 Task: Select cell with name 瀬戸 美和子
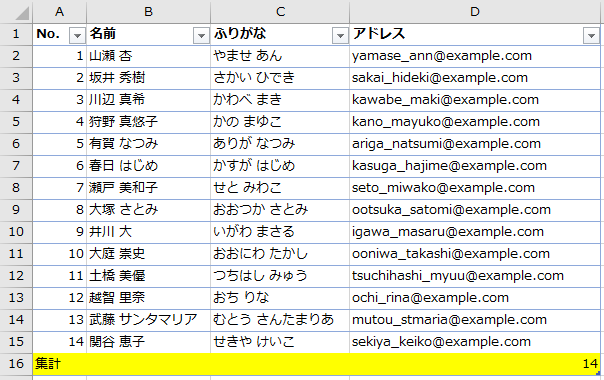click(149, 188)
